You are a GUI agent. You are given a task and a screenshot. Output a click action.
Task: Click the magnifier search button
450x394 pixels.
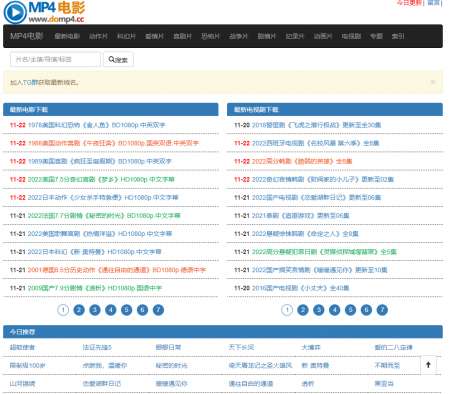pyautogui.click(x=118, y=60)
